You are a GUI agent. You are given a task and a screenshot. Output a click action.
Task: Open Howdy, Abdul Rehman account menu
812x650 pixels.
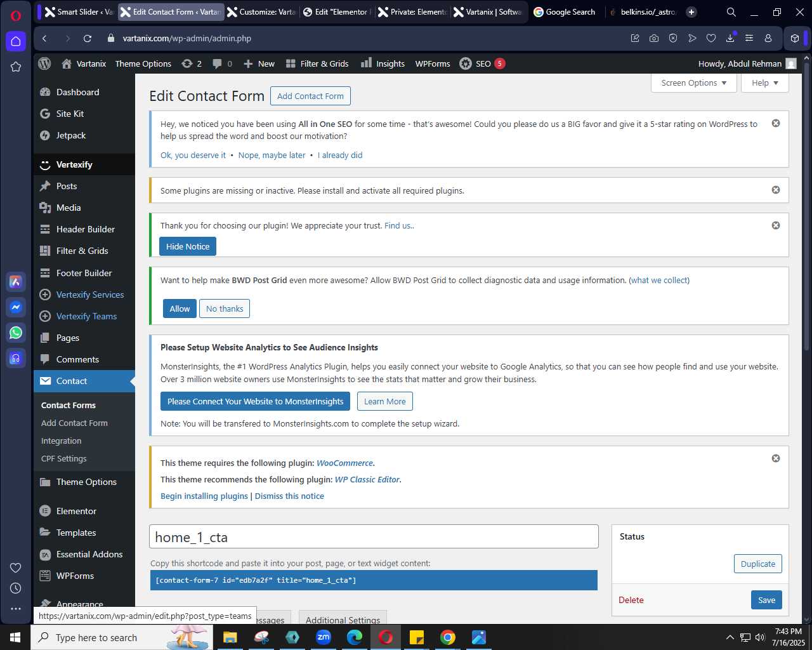point(747,63)
